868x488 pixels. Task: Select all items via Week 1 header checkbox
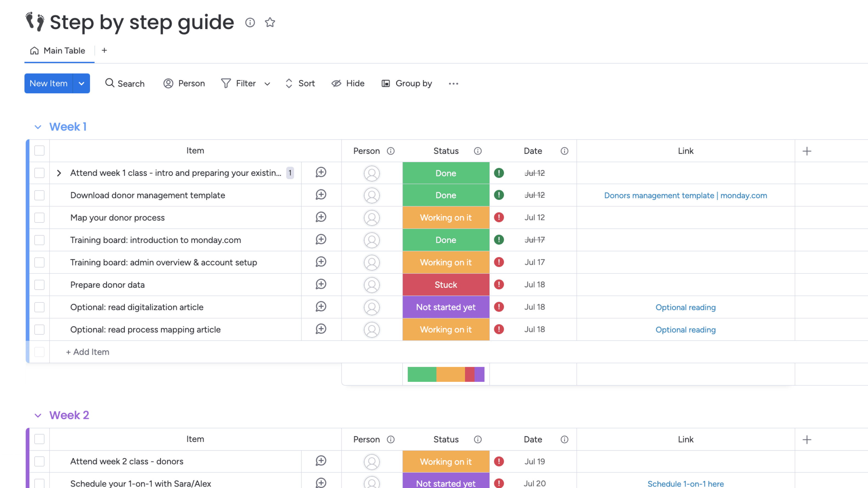click(40, 151)
